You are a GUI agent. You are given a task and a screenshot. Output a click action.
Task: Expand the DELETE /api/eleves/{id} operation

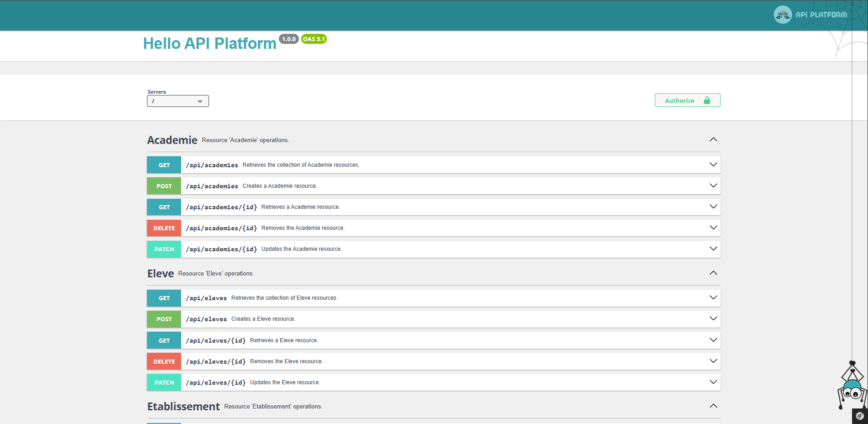click(713, 361)
